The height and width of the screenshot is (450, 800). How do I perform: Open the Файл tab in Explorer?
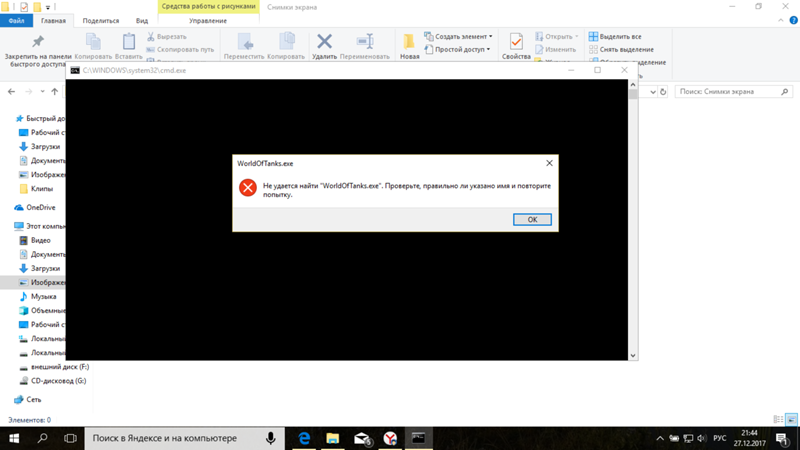pos(16,21)
